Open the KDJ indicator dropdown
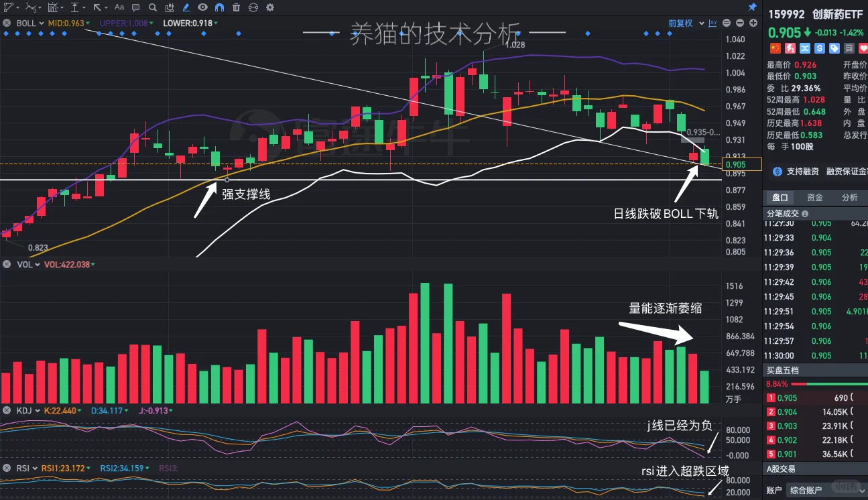This screenshot has width=868, height=500. (32, 411)
